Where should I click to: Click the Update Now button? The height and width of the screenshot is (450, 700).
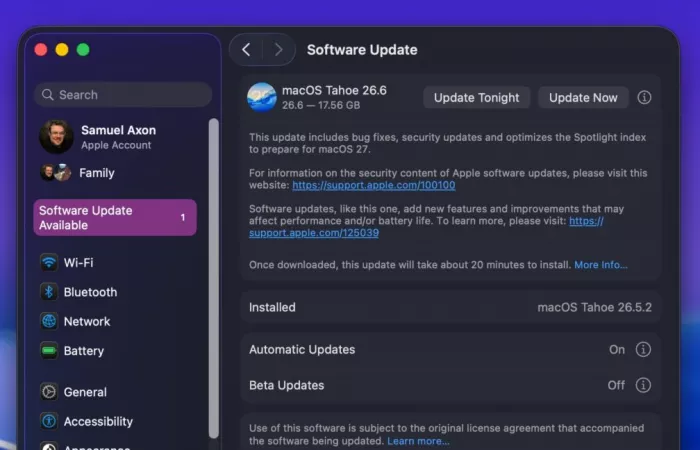click(583, 97)
